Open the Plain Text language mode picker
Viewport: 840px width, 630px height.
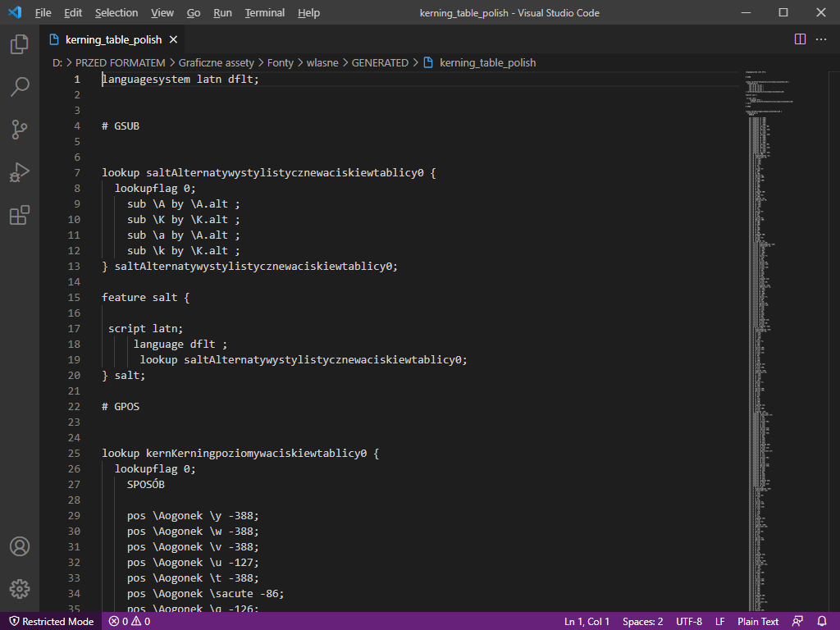click(758, 621)
